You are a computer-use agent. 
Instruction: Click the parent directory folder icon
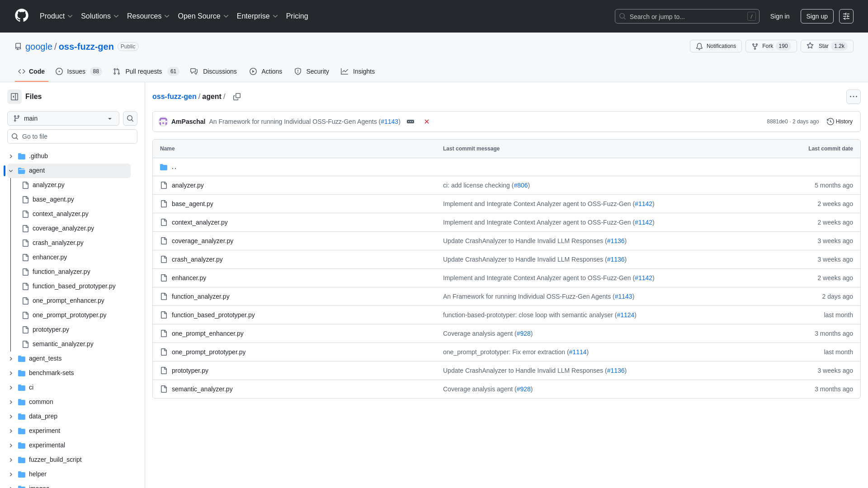click(164, 167)
